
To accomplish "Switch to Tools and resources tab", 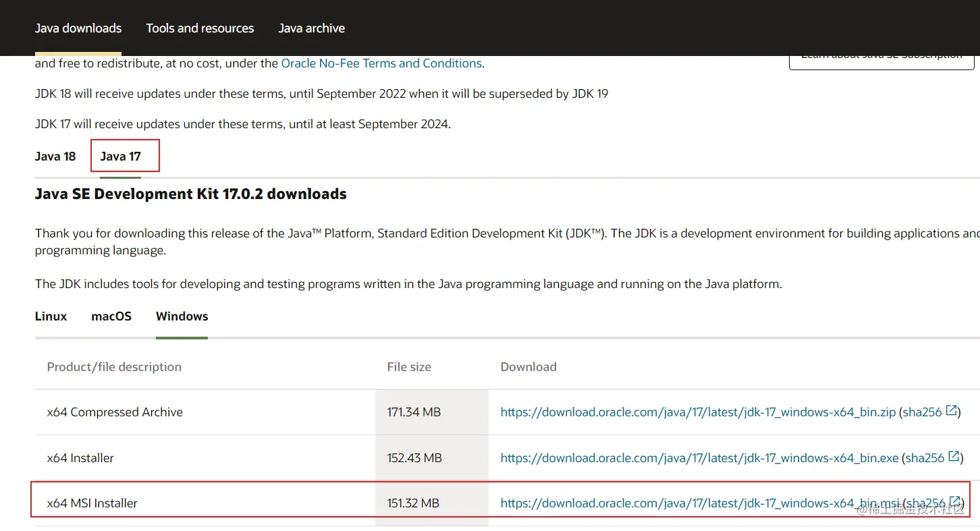I will pos(200,28).
